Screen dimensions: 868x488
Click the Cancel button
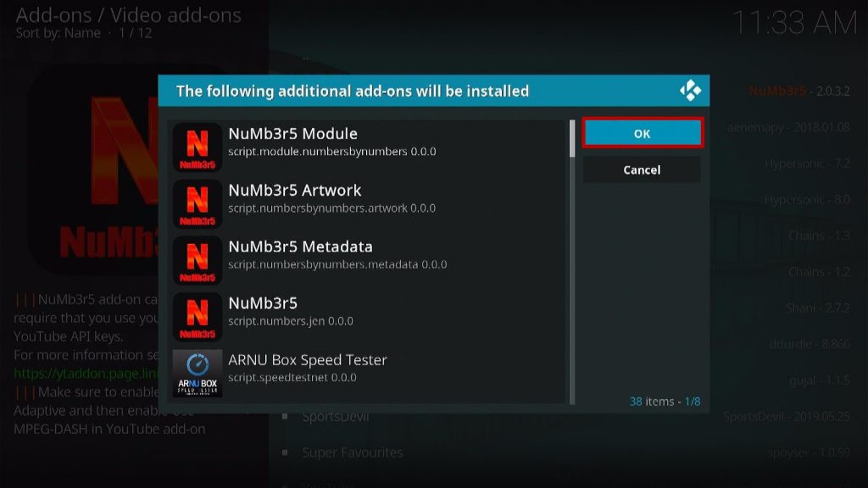[x=643, y=169]
